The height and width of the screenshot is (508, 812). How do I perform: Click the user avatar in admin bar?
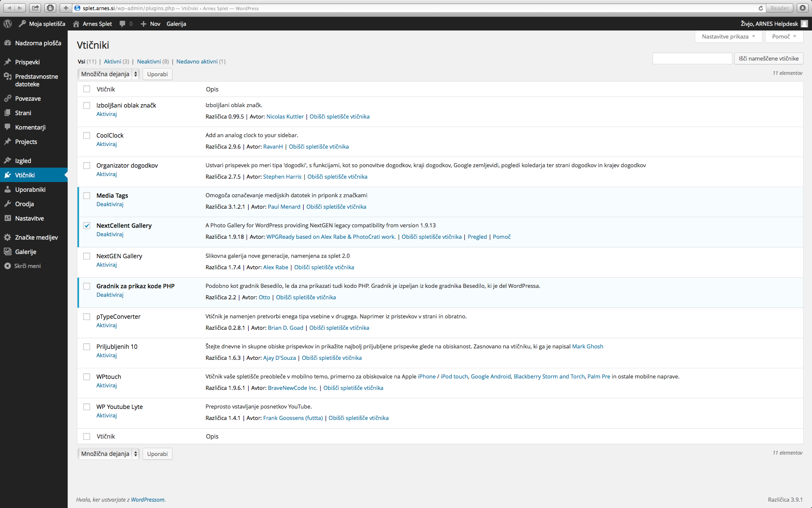point(804,24)
